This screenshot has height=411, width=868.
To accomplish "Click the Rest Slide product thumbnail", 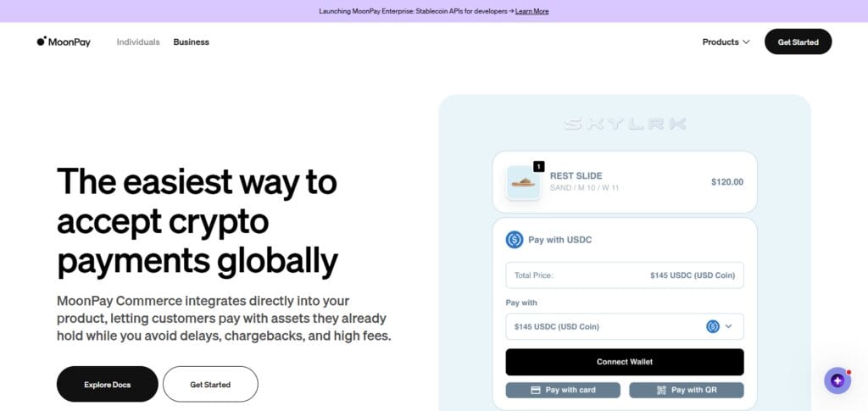I will [523, 182].
